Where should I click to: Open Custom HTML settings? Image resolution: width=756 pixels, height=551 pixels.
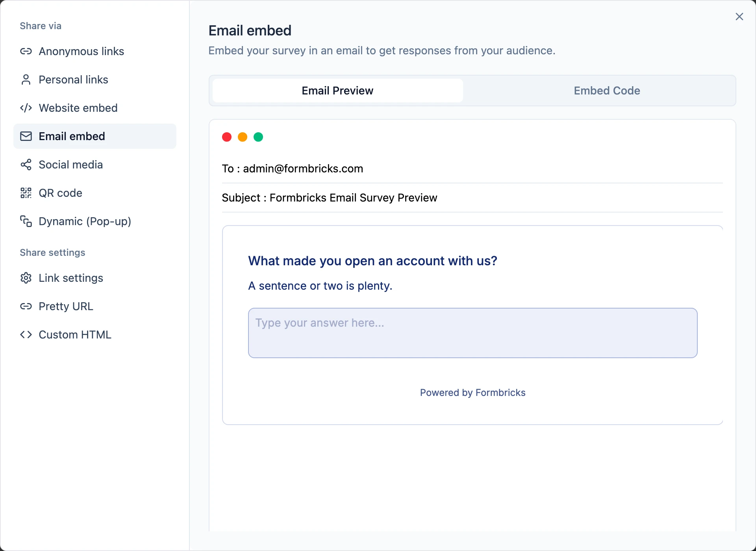pos(95,335)
